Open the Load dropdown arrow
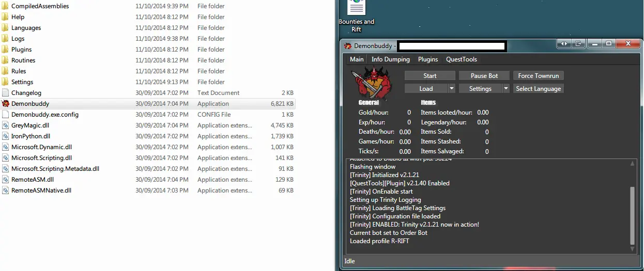The height and width of the screenshot is (271, 644). pyautogui.click(x=452, y=89)
